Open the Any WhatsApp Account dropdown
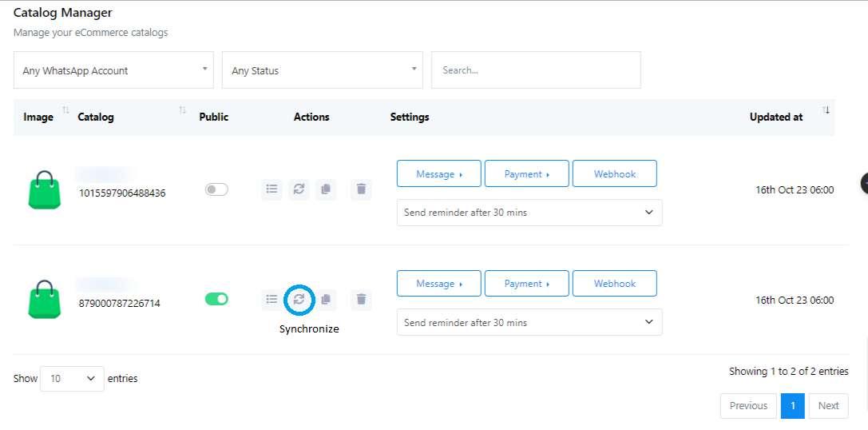This screenshot has height=430, width=868. point(113,70)
